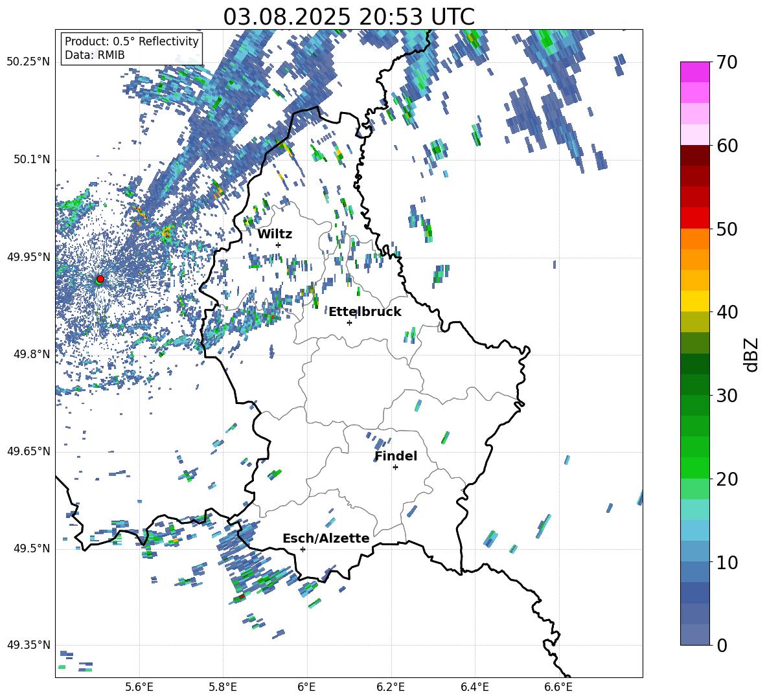Select the Esch/Alzette city label
Screen dimensions: 767x700
pyautogui.click(x=326, y=538)
